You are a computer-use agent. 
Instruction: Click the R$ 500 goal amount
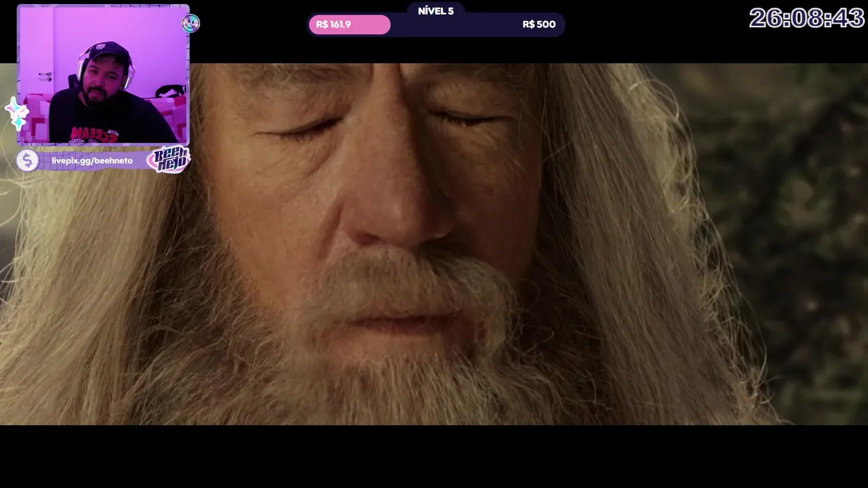click(x=539, y=24)
